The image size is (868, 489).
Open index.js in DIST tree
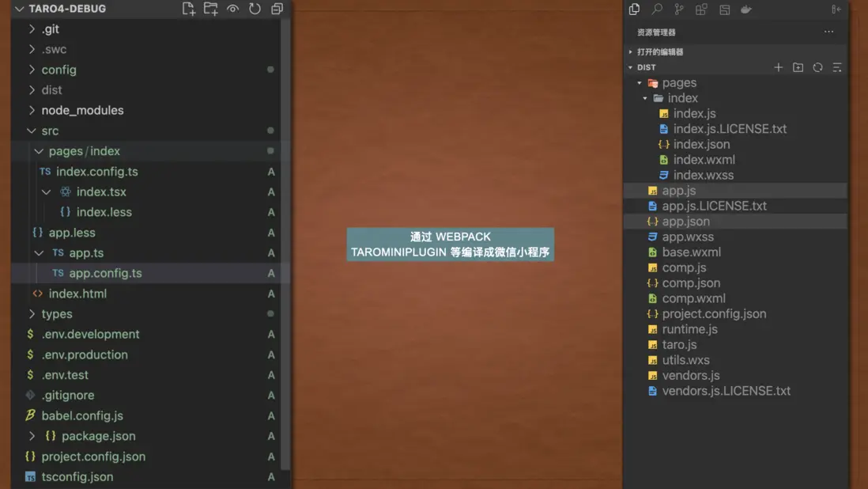click(694, 113)
